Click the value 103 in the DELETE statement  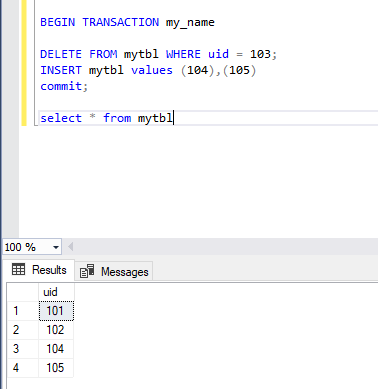pos(260,54)
